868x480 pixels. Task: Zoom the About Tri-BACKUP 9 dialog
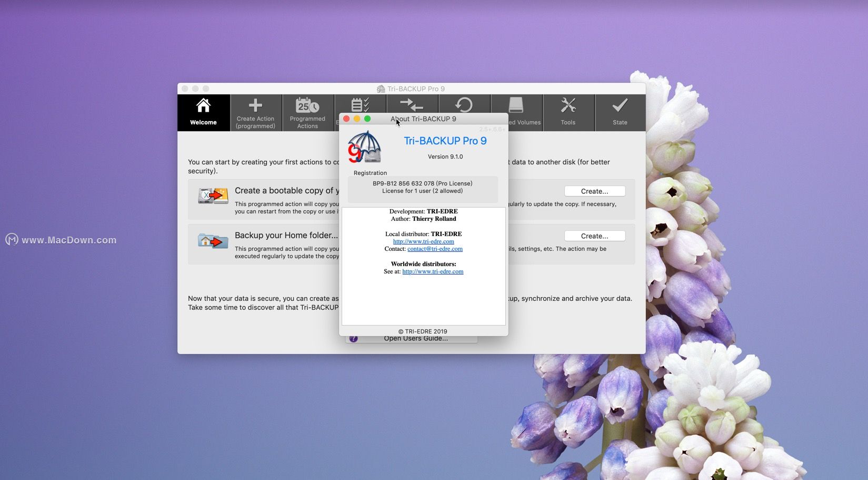click(367, 119)
